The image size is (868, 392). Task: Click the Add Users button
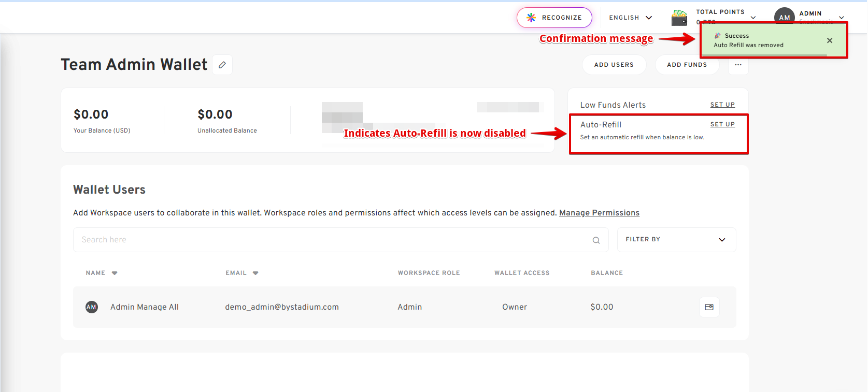pyautogui.click(x=614, y=65)
